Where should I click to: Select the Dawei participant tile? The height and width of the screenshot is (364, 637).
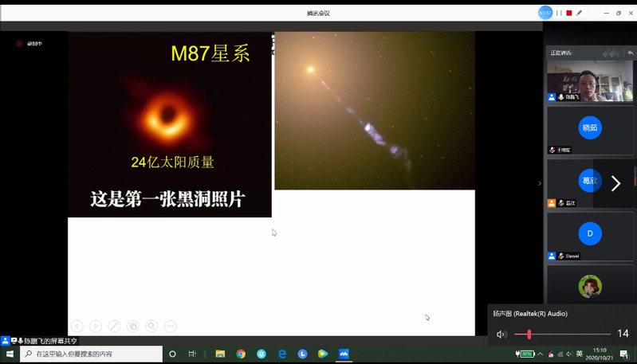point(590,233)
